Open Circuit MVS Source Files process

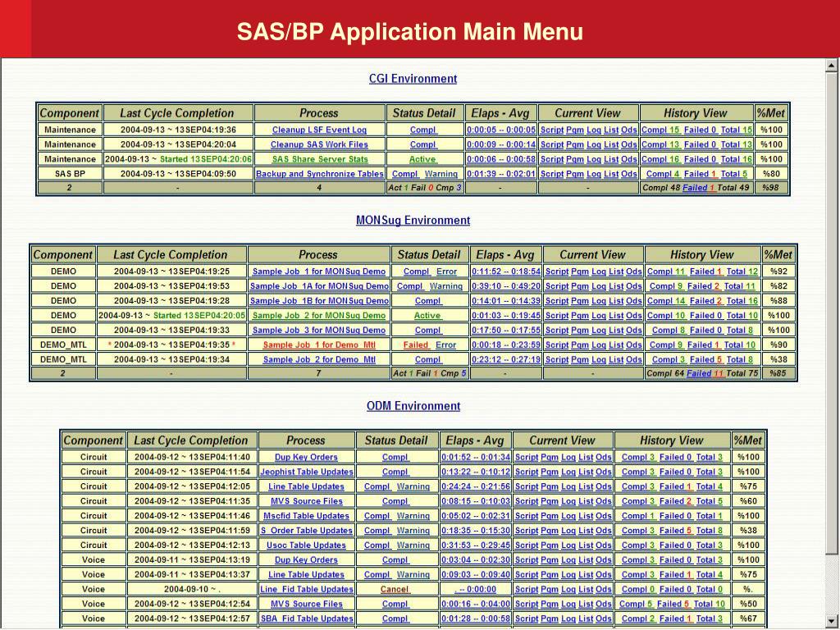point(307,501)
